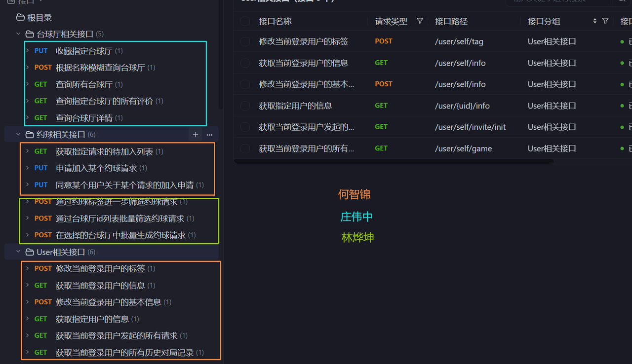Open the more options (…) on 约球相关接口
The image size is (632, 364).
click(209, 135)
